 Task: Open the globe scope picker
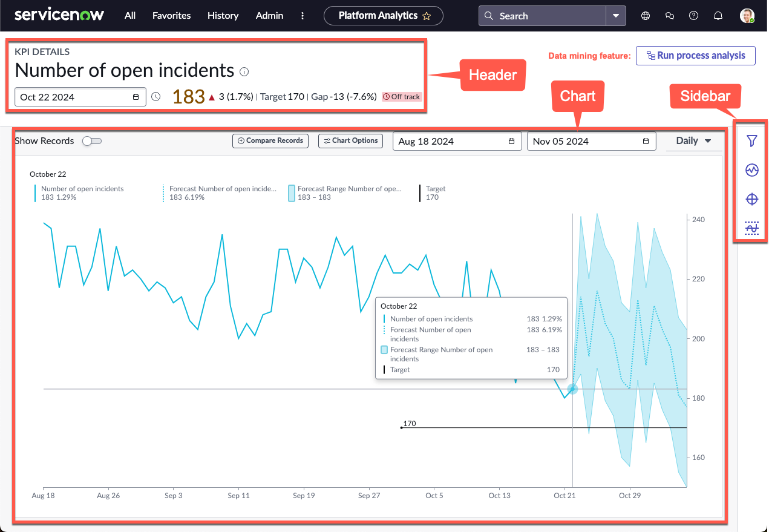tap(646, 16)
